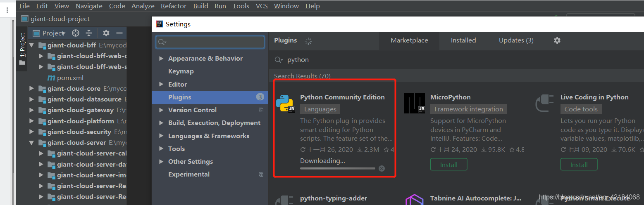This screenshot has width=644, height=205.
Task: Install the MicroPython plugin
Action: pos(448,165)
